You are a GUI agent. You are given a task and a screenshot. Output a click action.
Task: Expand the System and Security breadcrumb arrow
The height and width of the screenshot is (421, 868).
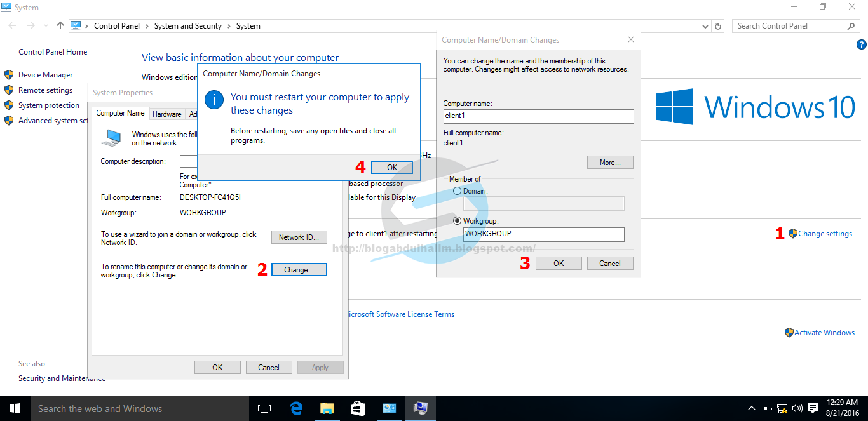pyautogui.click(x=229, y=25)
